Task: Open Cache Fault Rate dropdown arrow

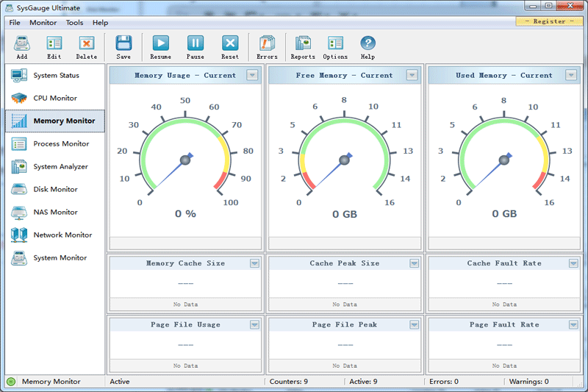Action: coord(573,263)
